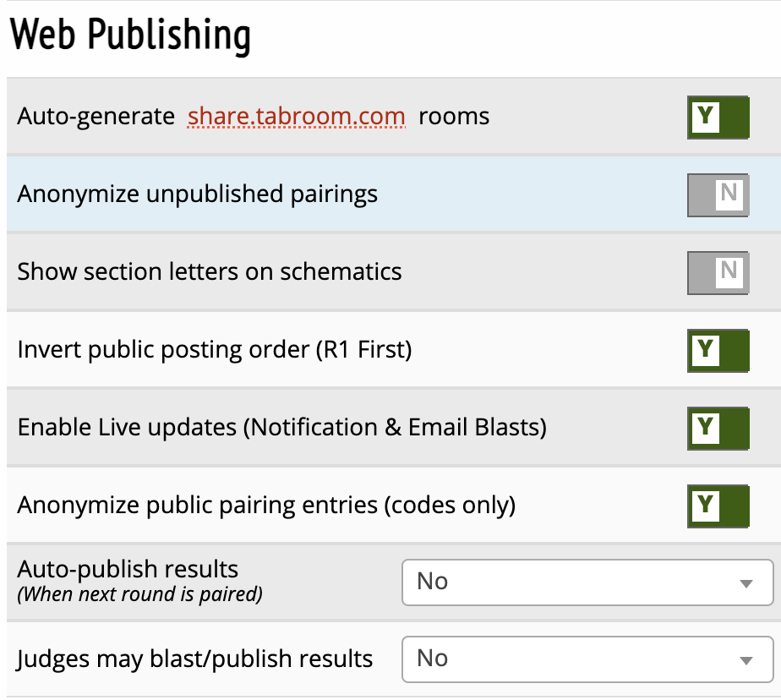The height and width of the screenshot is (700, 781).
Task: Click the 'Auto-publish results' label
Action: click(128, 569)
